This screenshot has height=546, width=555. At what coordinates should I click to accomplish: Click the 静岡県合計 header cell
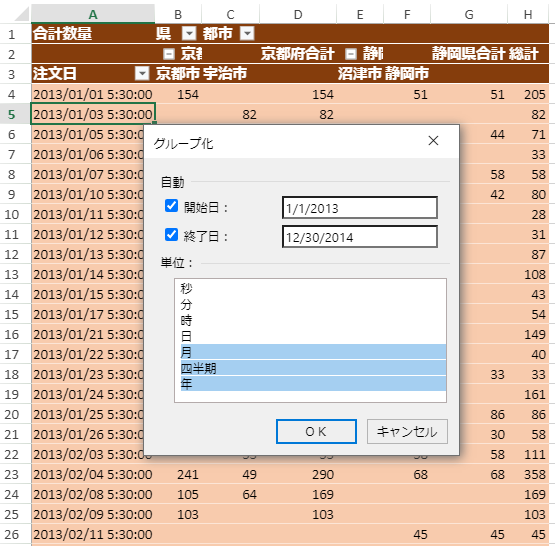469,54
